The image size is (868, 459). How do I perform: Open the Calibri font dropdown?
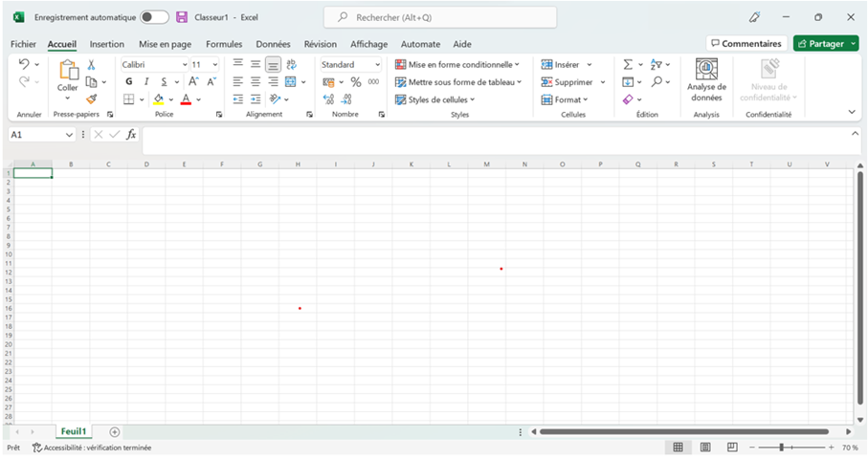tap(185, 65)
